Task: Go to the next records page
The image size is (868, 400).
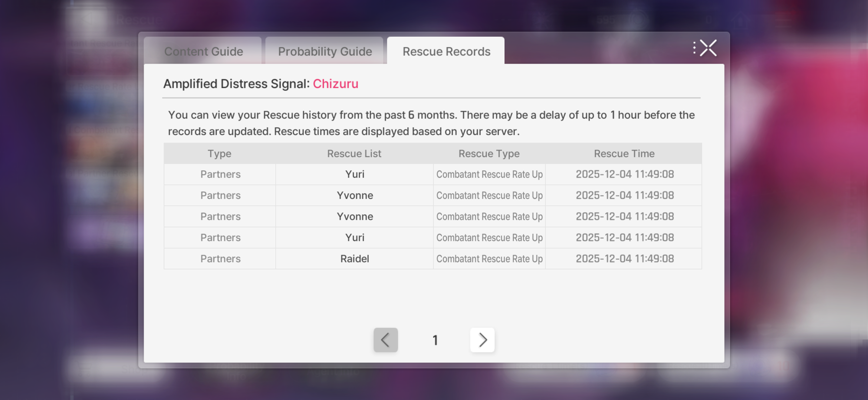Action: coord(482,340)
